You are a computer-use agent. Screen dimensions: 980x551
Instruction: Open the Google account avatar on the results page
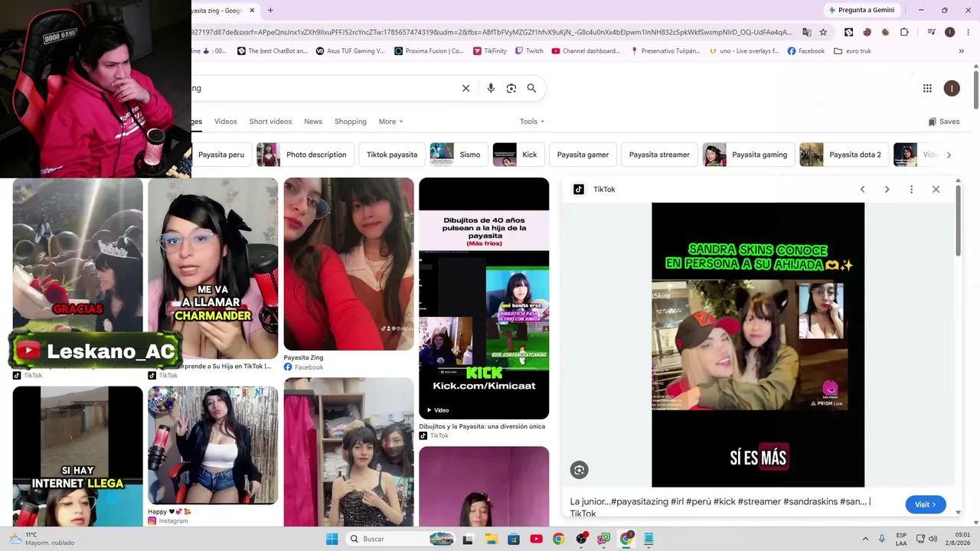tap(952, 88)
